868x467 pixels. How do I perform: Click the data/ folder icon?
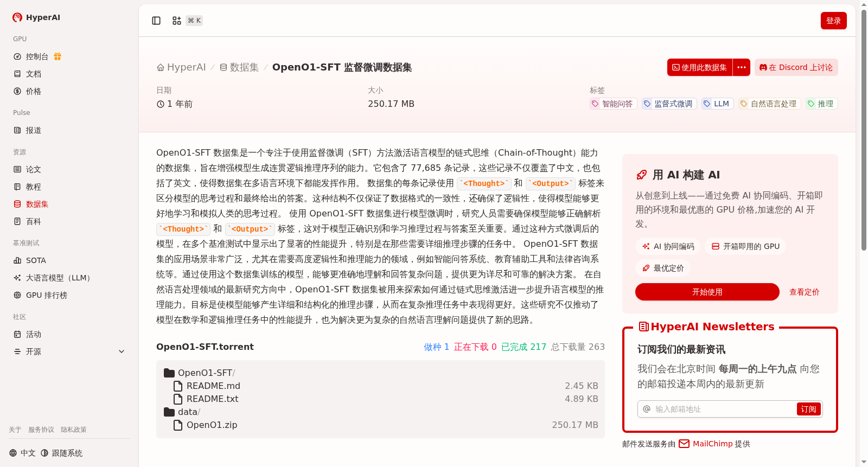point(169,412)
